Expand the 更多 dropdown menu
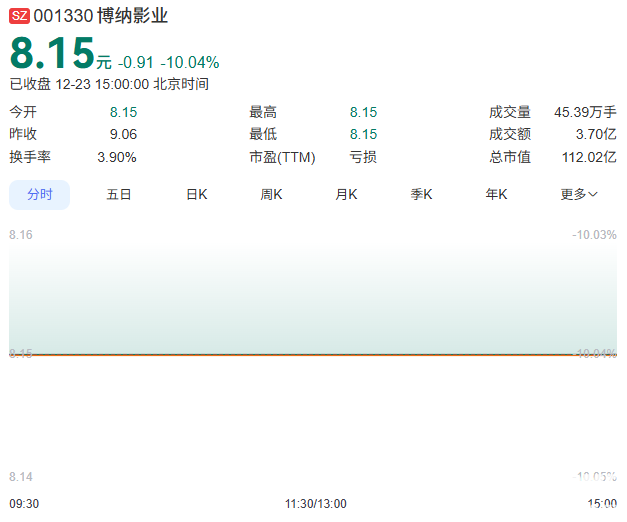The width and height of the screenshot is (627, 522). tap(579, 194)
